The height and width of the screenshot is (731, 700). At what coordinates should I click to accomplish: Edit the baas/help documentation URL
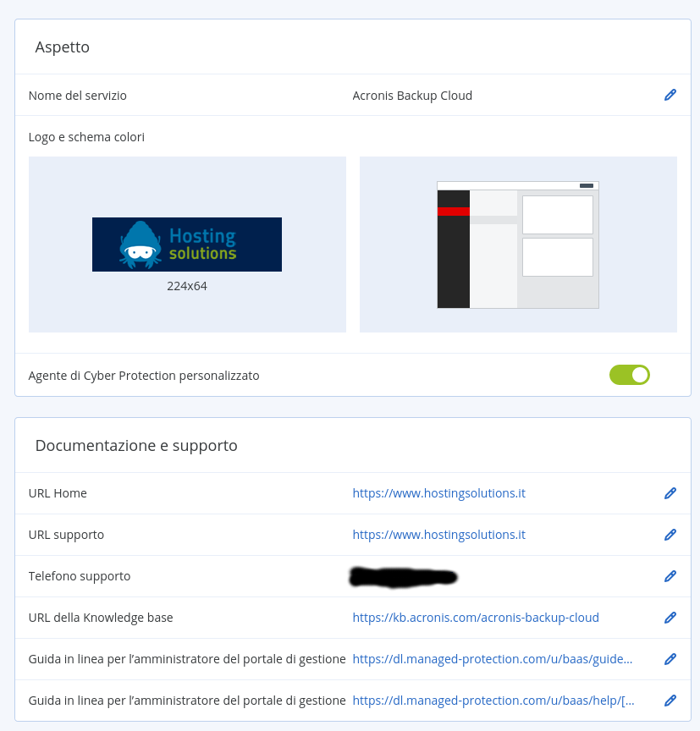[x=670, y=701]
